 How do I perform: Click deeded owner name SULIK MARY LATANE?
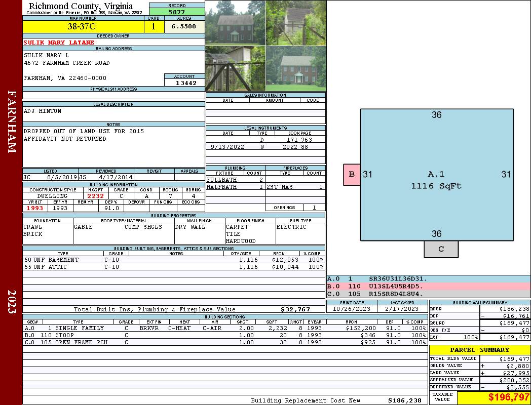click(60, 43)
